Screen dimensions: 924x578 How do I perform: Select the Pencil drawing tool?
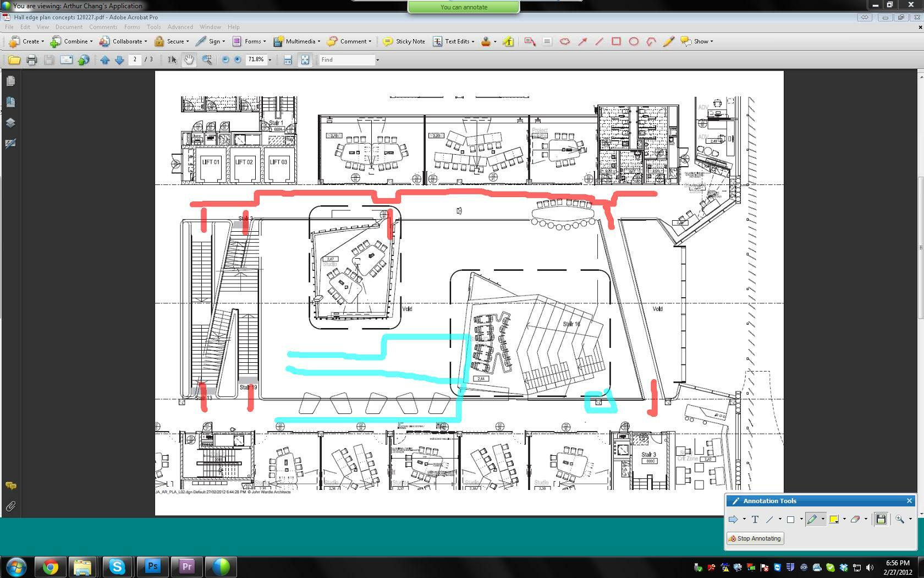[668, 41]
